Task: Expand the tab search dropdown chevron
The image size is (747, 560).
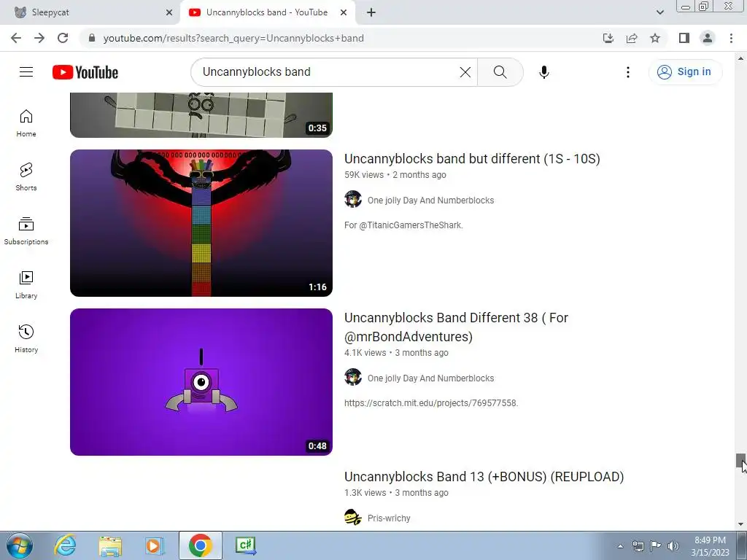Action: [659, 12]
